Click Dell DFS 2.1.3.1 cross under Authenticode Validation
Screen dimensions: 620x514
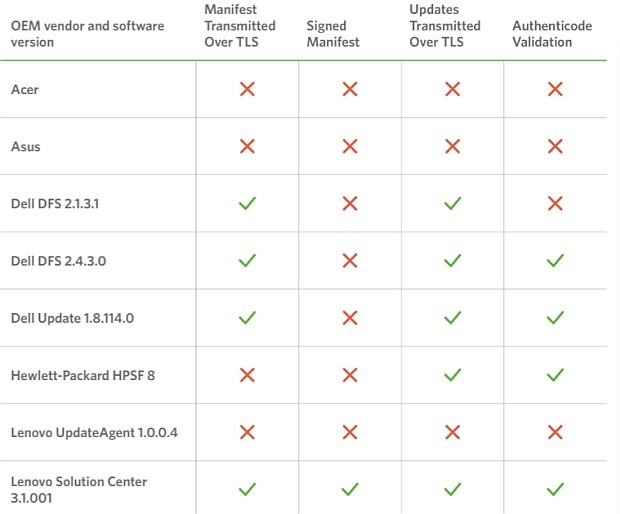coord(556,203)
